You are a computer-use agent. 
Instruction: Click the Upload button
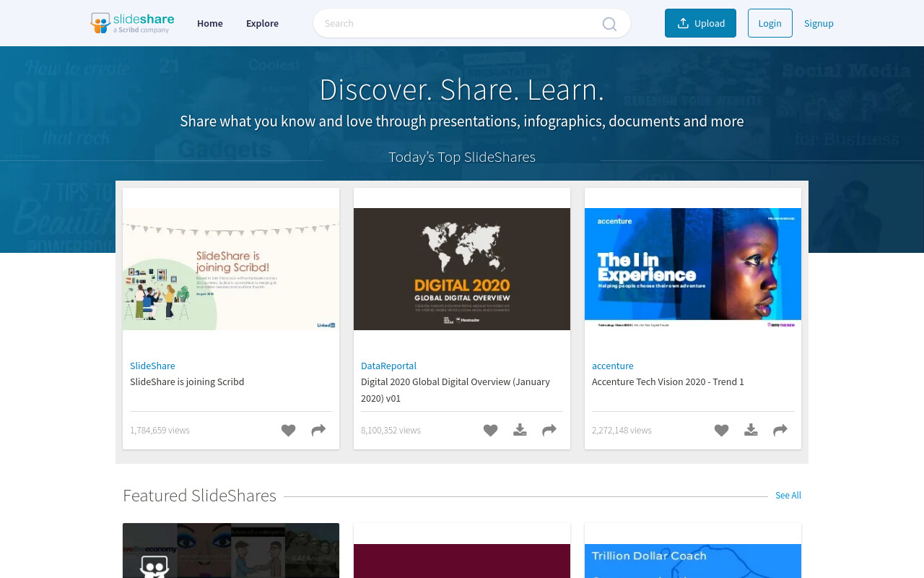pos(700,23)
